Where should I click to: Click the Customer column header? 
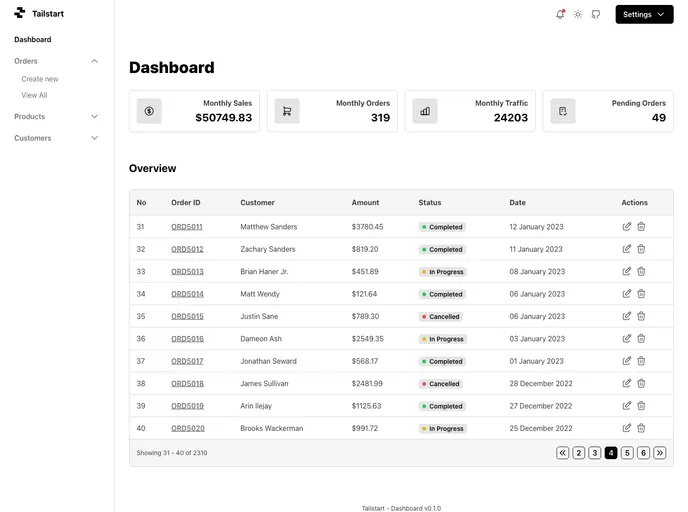(x=257, y=203)
